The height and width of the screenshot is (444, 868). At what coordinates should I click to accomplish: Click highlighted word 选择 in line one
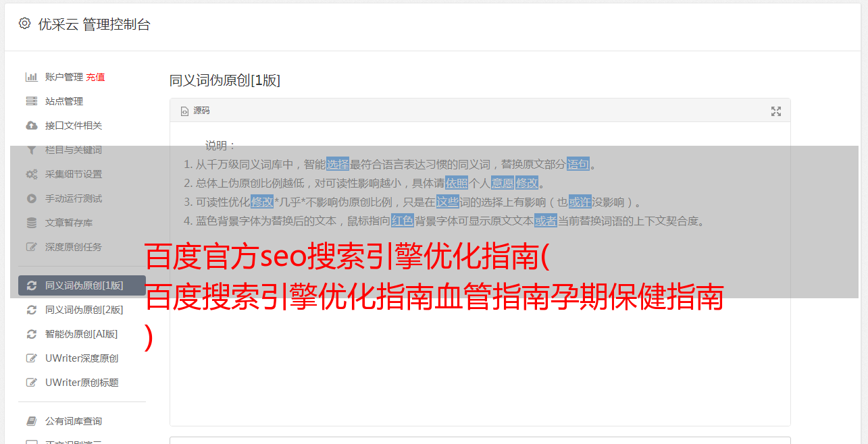click(338, 164)
